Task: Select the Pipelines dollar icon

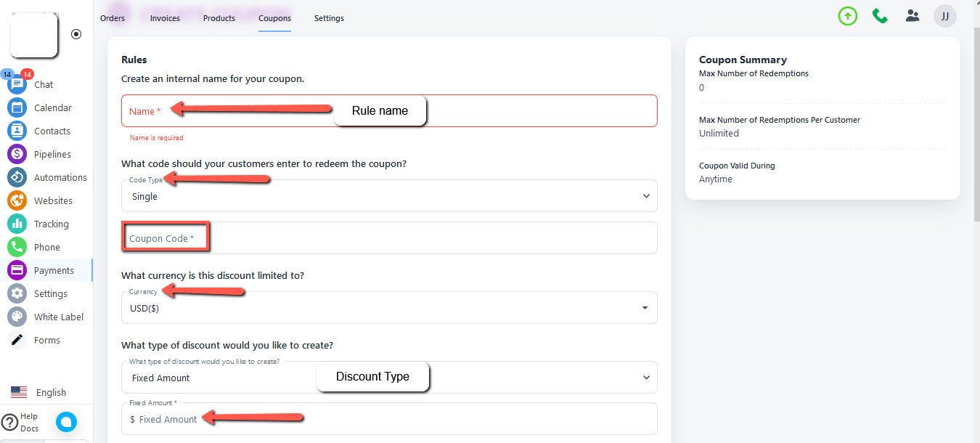Action: 17,155
